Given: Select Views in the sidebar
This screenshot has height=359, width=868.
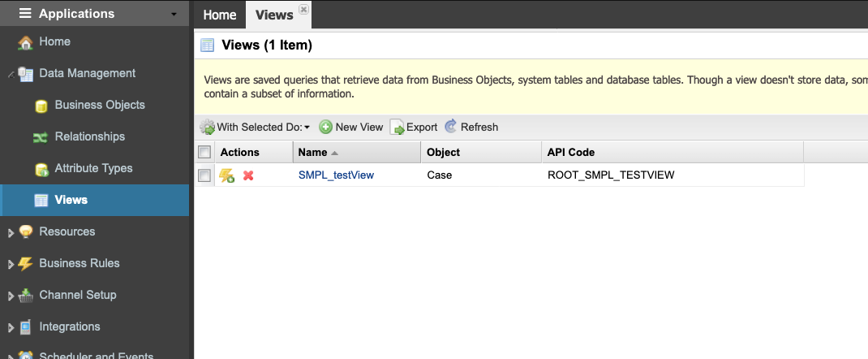Looking at the screenshot, I should click(x=71, y=200).
